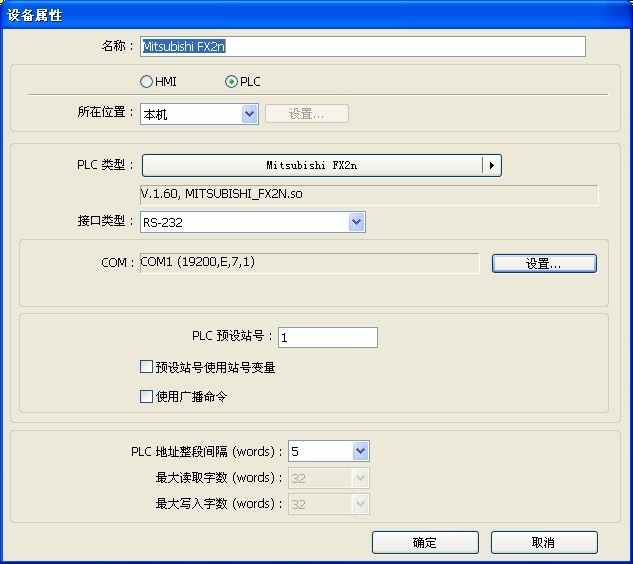The width and height of the screenshot is (633, 564).
Task: Click the COM1 (19200,E,7,1) text
Action: pyautogui.click(x=198, y=262)
